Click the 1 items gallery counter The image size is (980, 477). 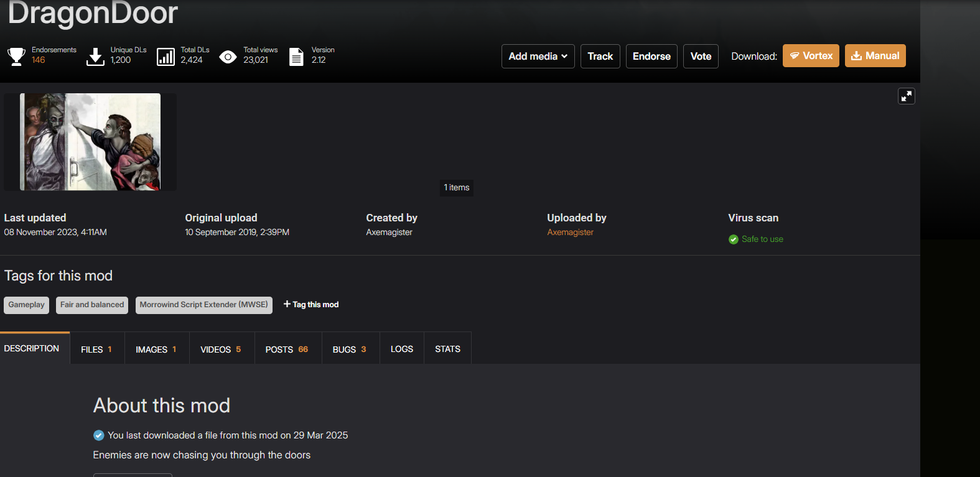coord(457,187)
